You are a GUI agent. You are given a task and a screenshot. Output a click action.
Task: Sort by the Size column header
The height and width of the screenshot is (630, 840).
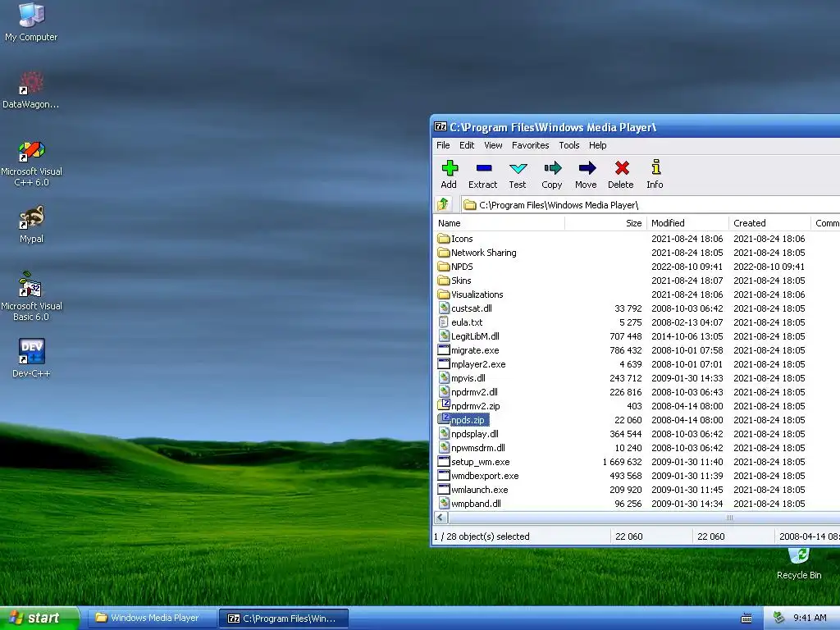(605, 223)
